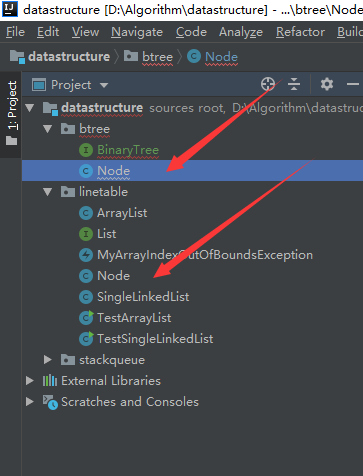Click the SingleLinkedList class icon
The width and height of the screenshot is (363, 476).
(86, 297)
